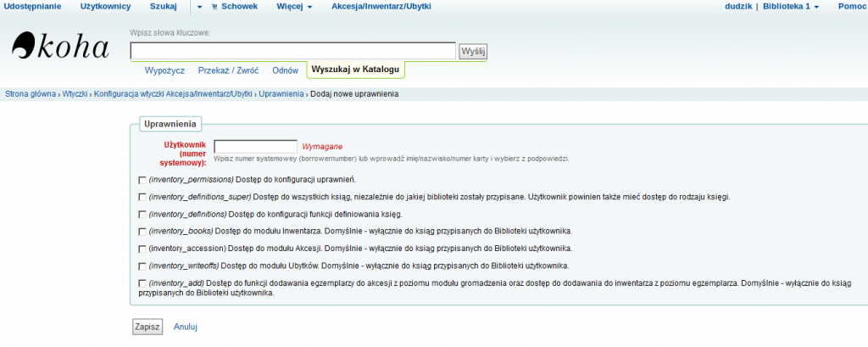Viewport: 868px width, 347px height.
Task: Check the inventory_books permission box
Action: 141,231
